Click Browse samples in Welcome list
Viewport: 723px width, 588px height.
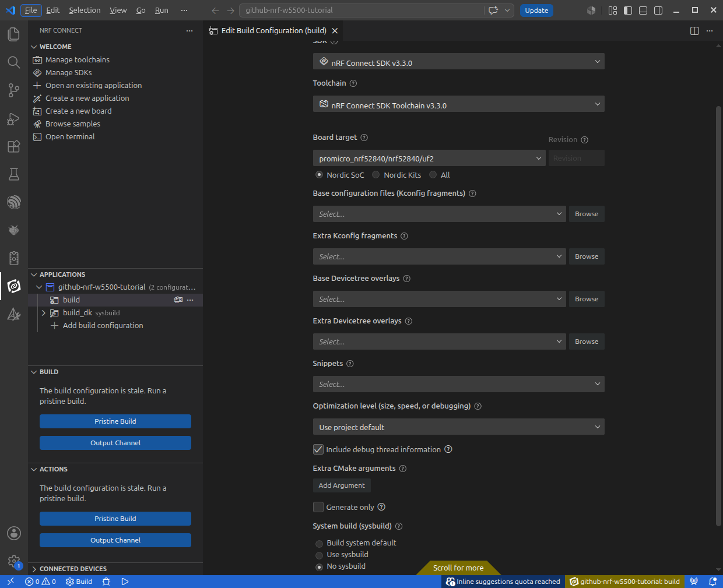(x=73, y=124)
